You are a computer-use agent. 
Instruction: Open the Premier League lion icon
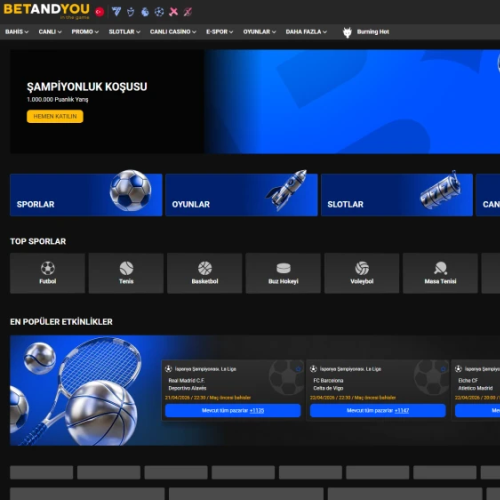pyautogui.click(x=145, y=12)
